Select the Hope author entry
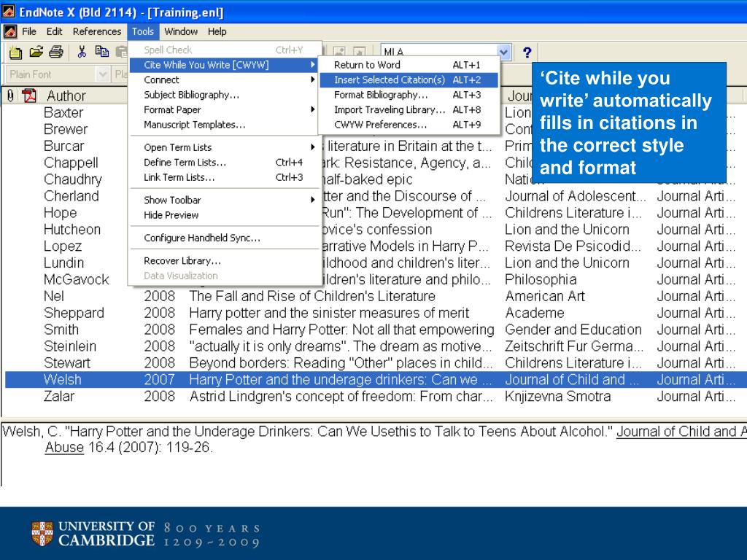The image size is (747, 560). 60,212
